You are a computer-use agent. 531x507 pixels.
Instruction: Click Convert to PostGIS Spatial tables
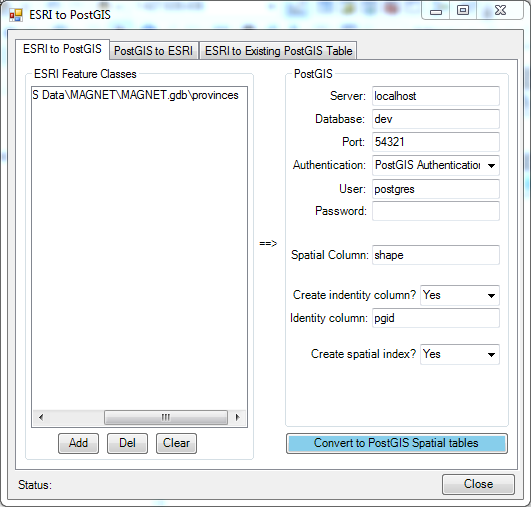coord(397,443)
